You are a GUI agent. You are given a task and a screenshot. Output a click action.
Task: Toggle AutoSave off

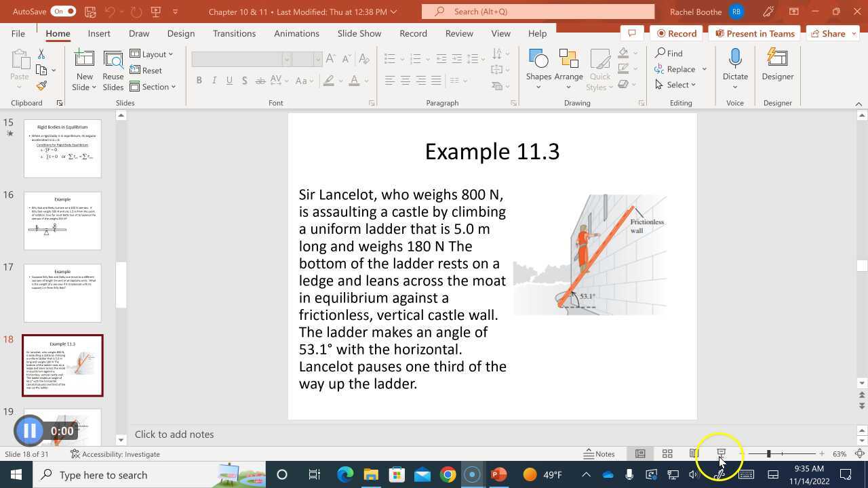(x=62, y=12)
